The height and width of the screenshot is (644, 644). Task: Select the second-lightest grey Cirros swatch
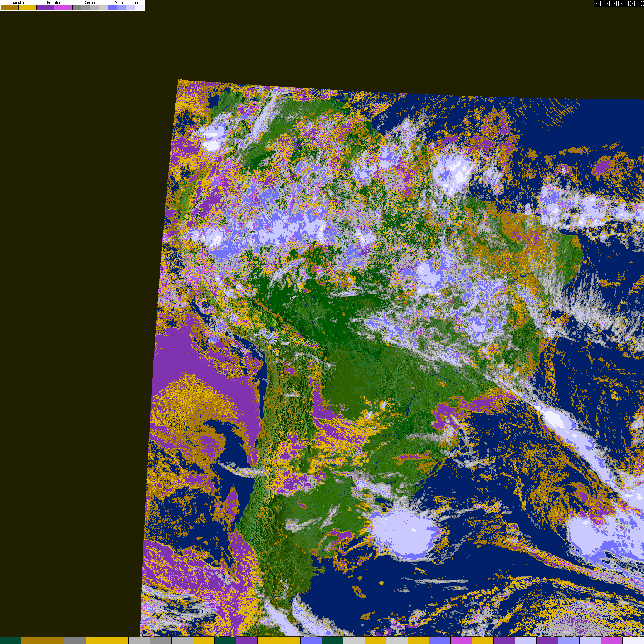coord(94,7)
